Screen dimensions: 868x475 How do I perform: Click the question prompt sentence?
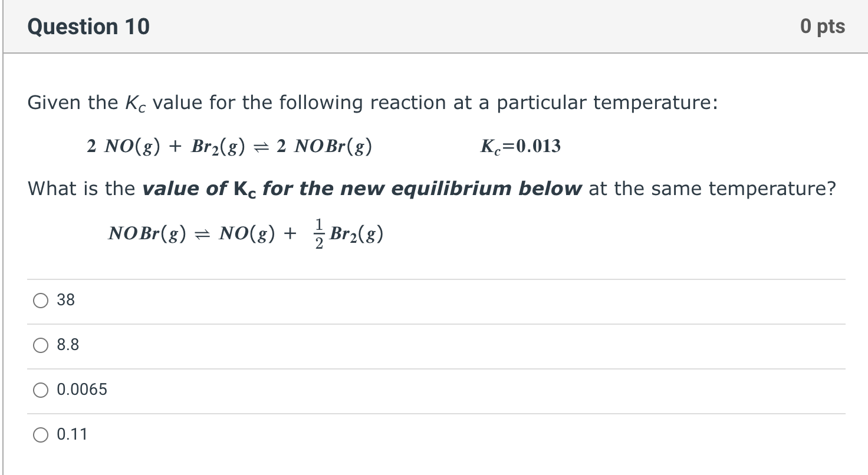pos(430,189)
